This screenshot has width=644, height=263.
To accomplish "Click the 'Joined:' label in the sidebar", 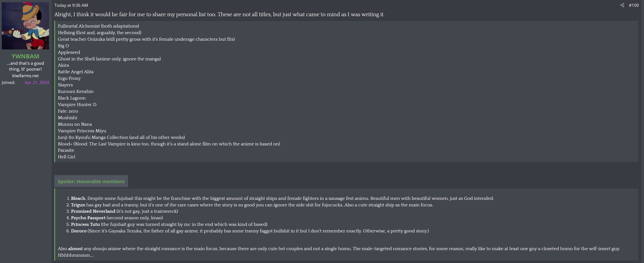I will tap(9, 82).
